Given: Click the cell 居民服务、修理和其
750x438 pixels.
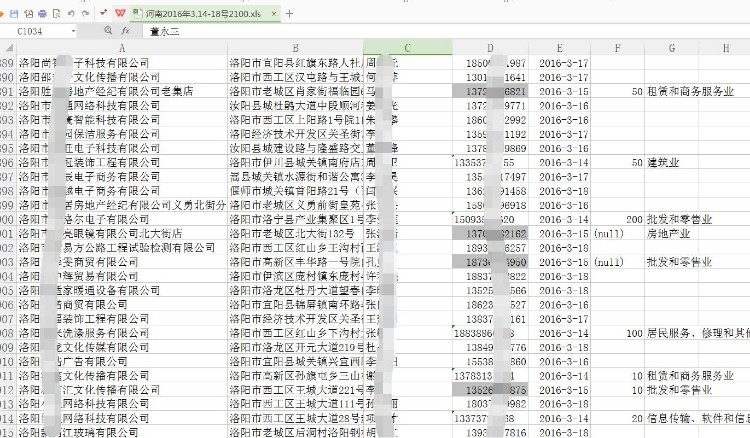Looking at the screenshot, I should (698, 333).
